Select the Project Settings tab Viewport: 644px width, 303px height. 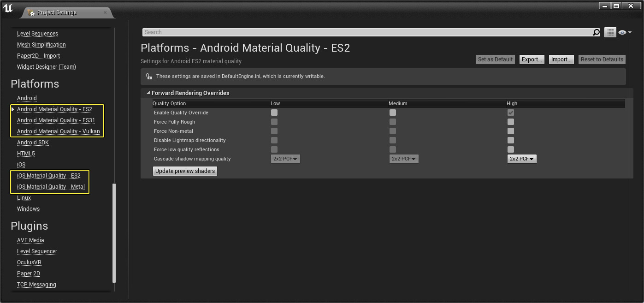point(67,12)
